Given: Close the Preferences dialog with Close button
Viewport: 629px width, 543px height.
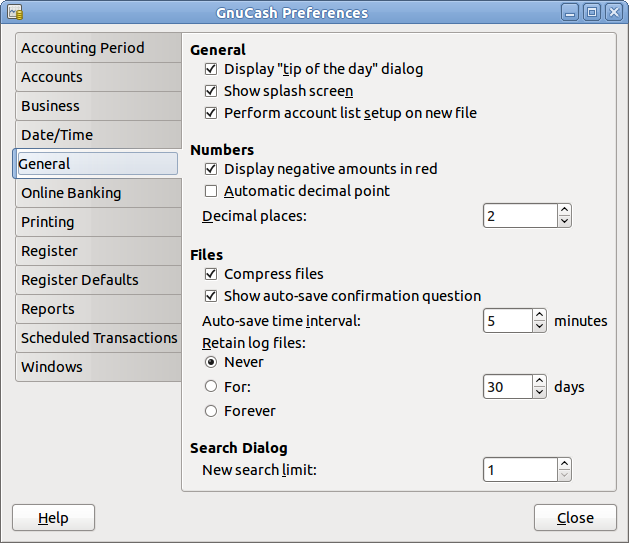Looking at the screenshot, I should point(575,518).
